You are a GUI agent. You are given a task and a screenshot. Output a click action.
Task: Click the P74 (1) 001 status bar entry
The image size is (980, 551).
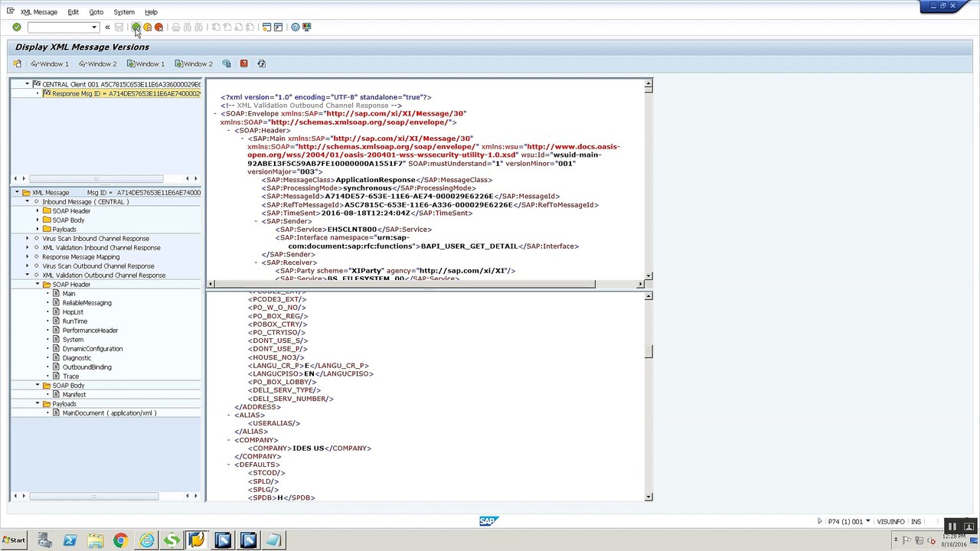(845, 522)
